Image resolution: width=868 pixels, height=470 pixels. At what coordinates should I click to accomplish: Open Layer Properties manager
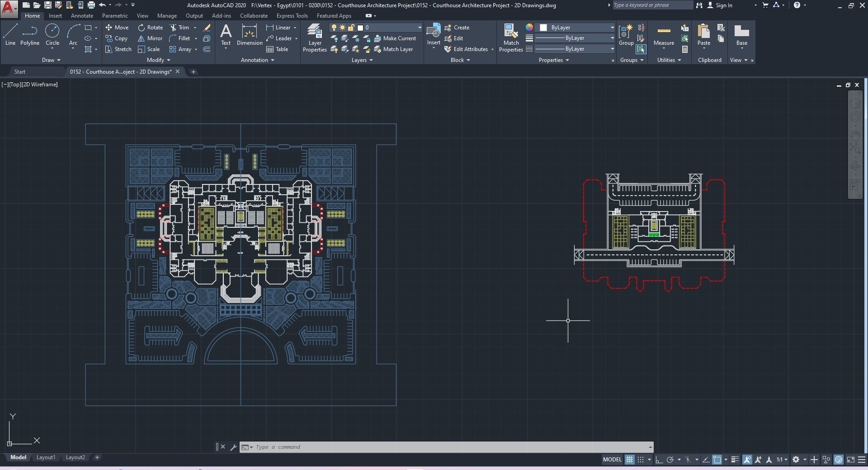click(315, 38)
